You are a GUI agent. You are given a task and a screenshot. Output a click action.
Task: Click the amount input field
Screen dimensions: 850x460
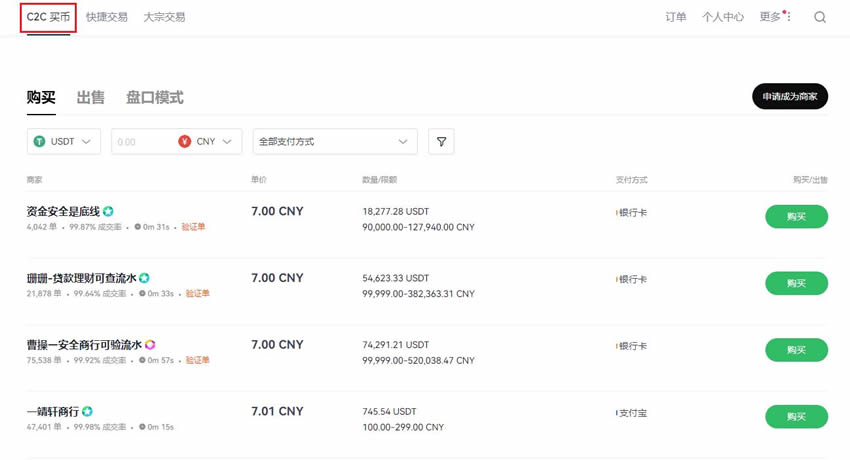coord(142,142)
